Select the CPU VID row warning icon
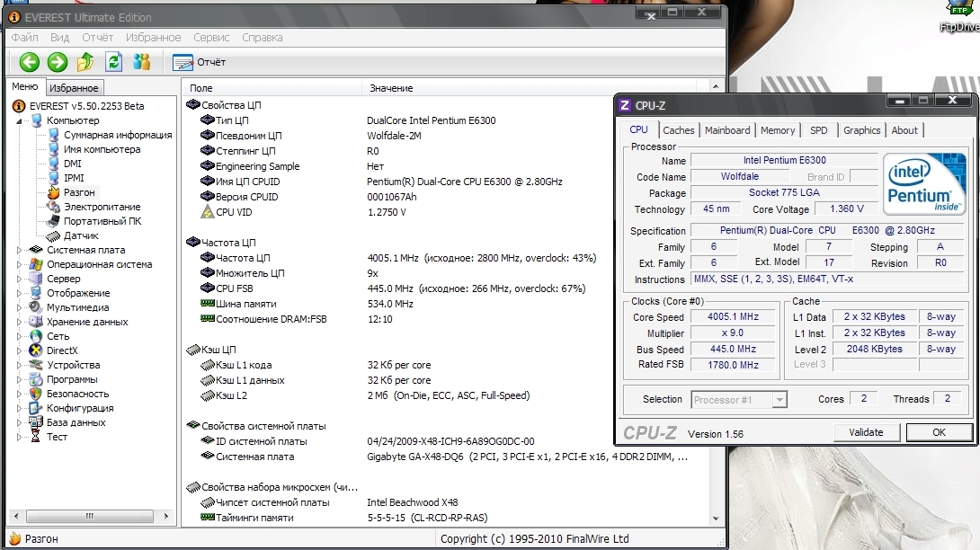Viewport: 980px width, 550px height. [x=208, y=212]
